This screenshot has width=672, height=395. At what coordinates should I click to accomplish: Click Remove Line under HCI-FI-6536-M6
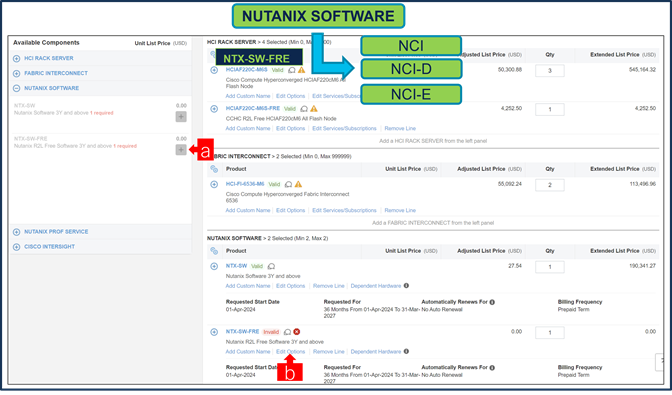(x=400, y=210)
